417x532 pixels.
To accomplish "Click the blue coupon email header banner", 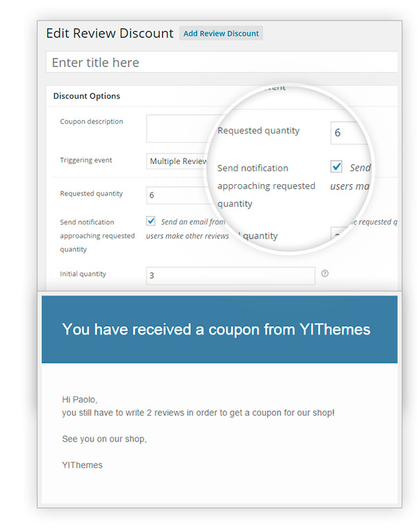I will point(220,329).
